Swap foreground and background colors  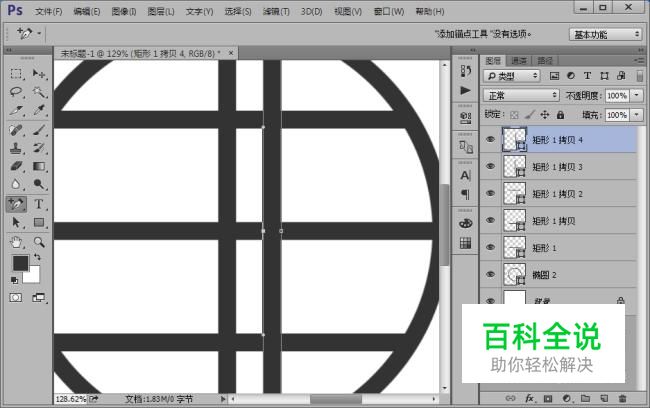(37, 257)
